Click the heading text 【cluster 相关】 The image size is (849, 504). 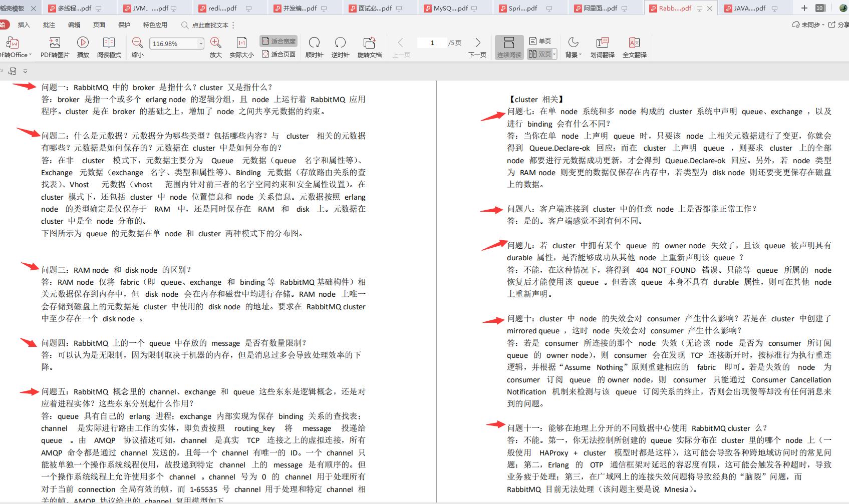(536, 100)
